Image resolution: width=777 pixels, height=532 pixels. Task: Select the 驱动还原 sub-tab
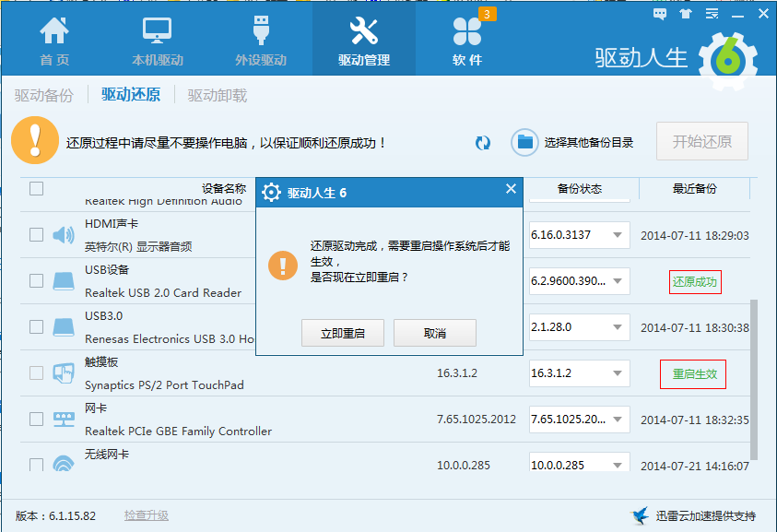[131, 94]
